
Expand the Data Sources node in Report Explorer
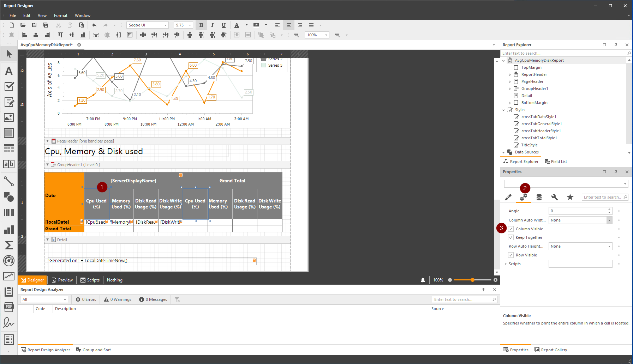click(x=504, y=152)
